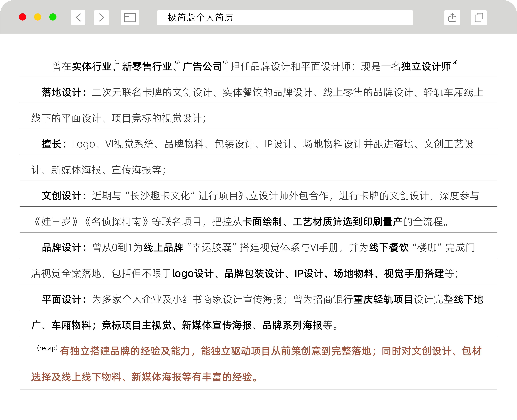Screen dimensions: 517x420
Task: Click bold text 线上品牌
Action: pos(163,248)
